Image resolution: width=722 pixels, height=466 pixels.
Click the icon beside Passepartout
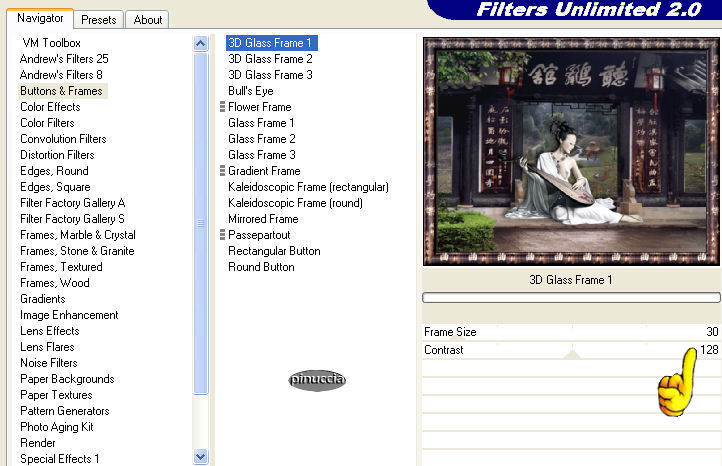pos(222,235)
